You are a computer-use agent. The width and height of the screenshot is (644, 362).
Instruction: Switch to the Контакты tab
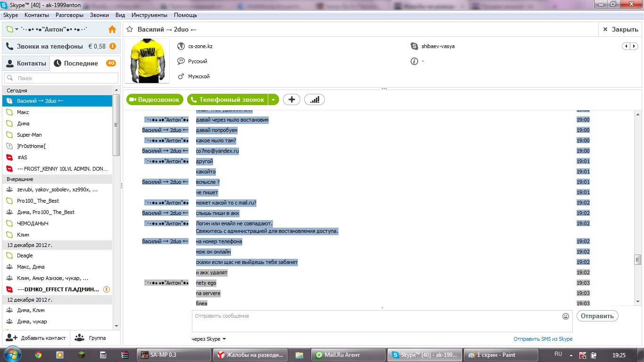click(26, 63)
